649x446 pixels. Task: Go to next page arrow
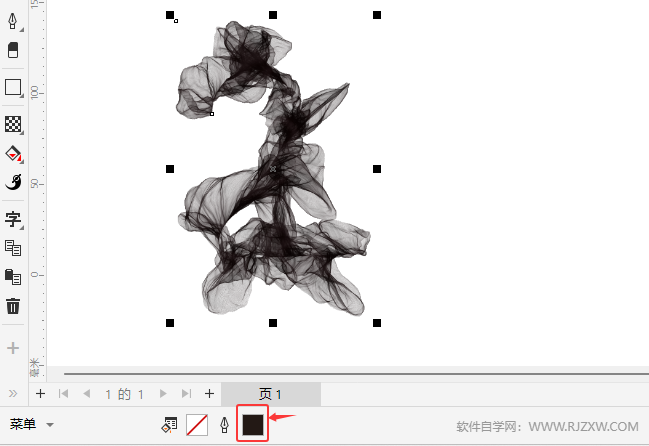click(x=163, y=393)
